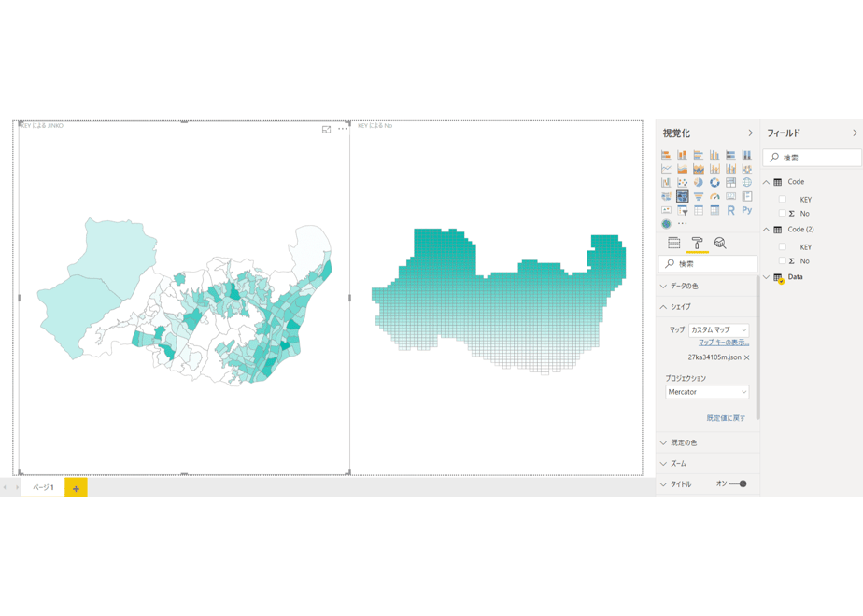Open more options on the JINKO map visual
Viewport: 863px width, 616px height.
(343, 129)
